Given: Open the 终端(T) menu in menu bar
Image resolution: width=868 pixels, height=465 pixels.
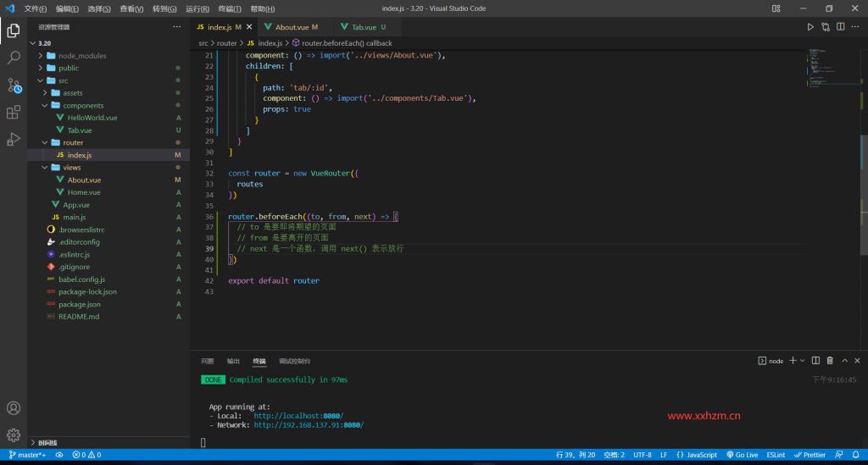Looking at the screenshot, I should point(231,8).
